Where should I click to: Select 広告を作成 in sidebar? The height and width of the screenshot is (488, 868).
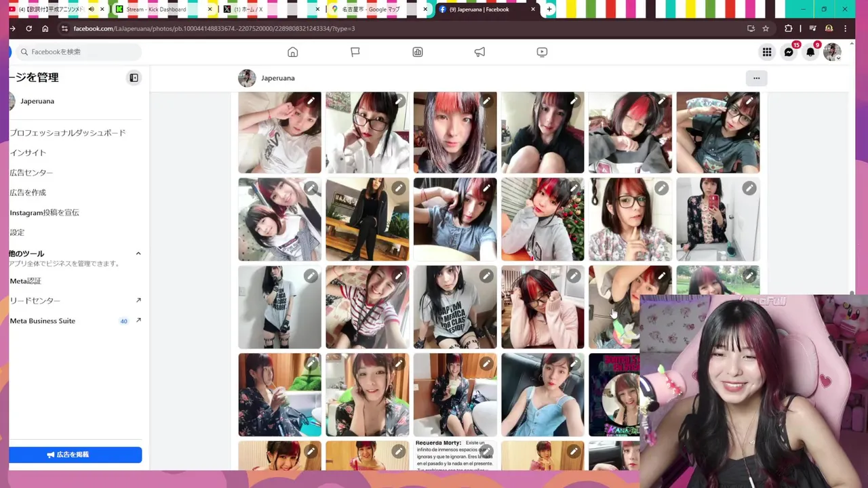(28, 192)
